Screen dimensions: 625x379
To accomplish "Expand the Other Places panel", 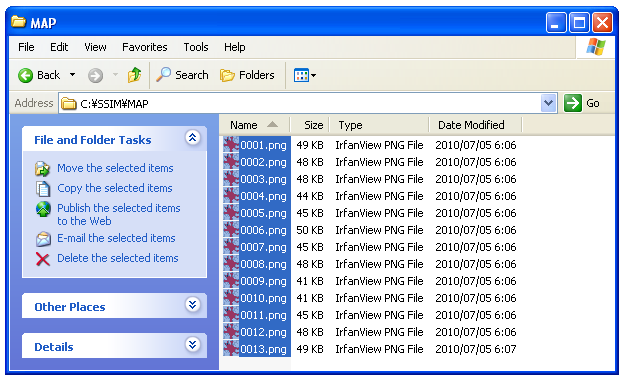I will click(193, 305).
